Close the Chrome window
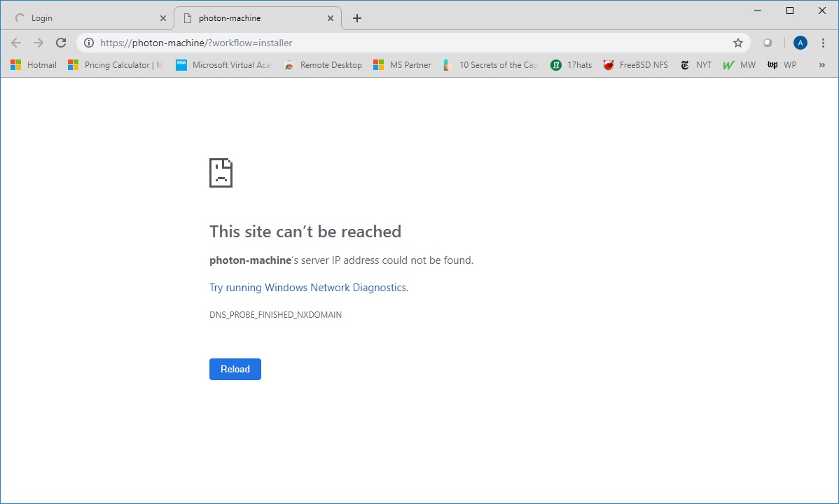 (822, 10)
